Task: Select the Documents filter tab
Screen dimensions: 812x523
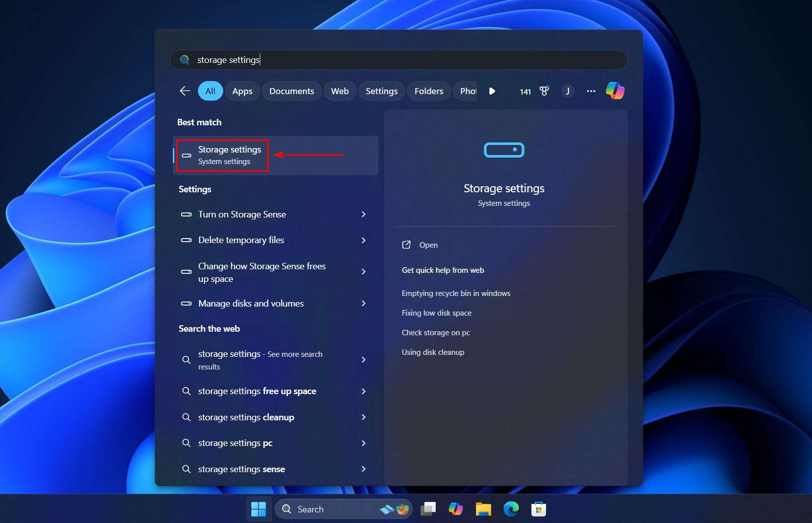Action: [291, 91]
